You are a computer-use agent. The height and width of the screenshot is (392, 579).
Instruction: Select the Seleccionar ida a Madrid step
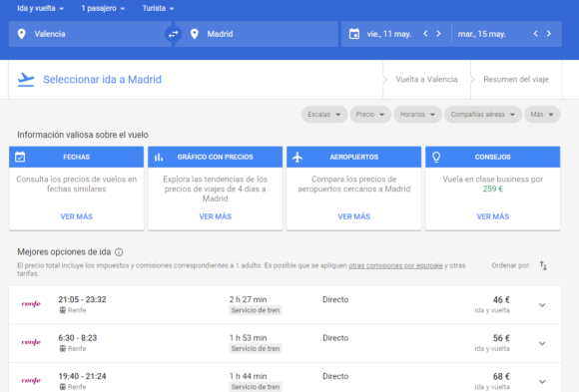(102, 80)
